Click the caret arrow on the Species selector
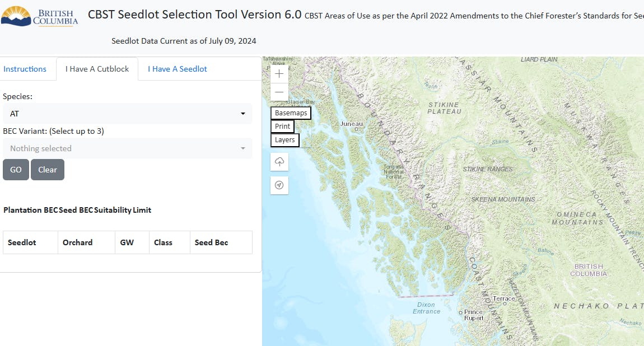Image resolution: width=644 pixels, height=346 pixels. point(243,113)
